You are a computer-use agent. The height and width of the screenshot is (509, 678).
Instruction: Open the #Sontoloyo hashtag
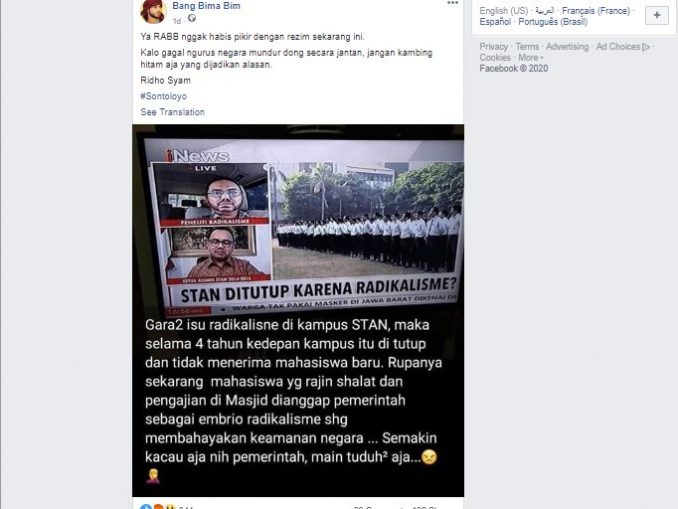(163, 96)
